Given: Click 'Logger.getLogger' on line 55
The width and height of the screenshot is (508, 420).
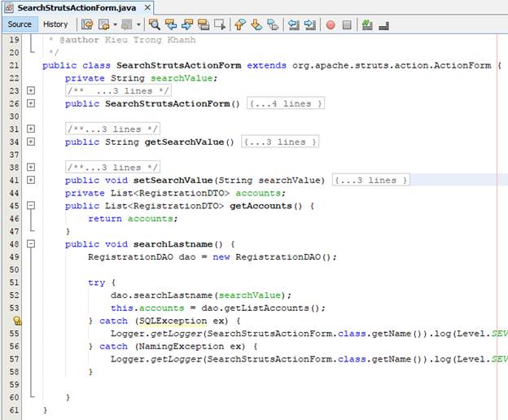Looking at the screenshot, I should (156, 334).
